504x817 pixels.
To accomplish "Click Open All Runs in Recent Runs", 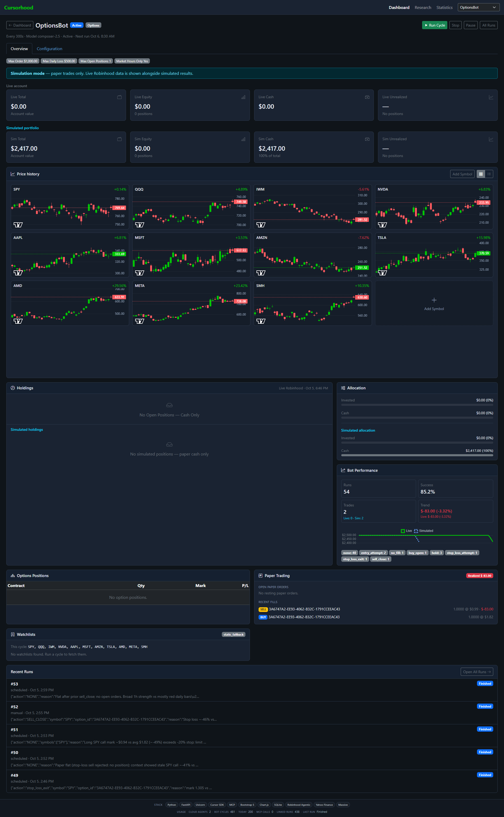I will coord(477,672).
